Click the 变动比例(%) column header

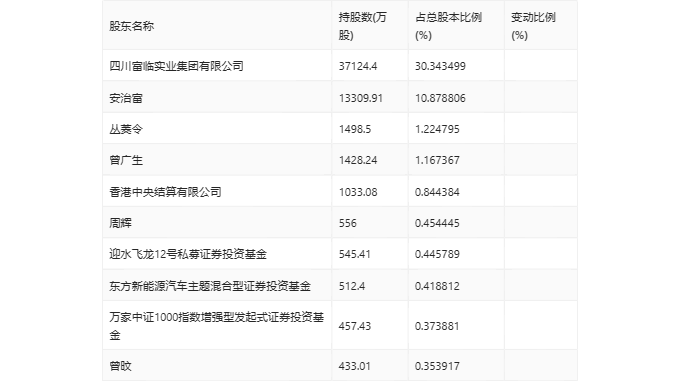click(x=533, y=26)
